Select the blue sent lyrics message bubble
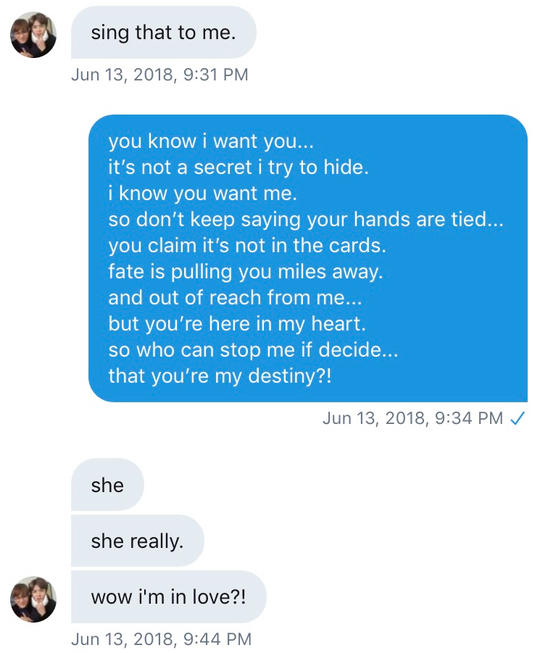 308,258
